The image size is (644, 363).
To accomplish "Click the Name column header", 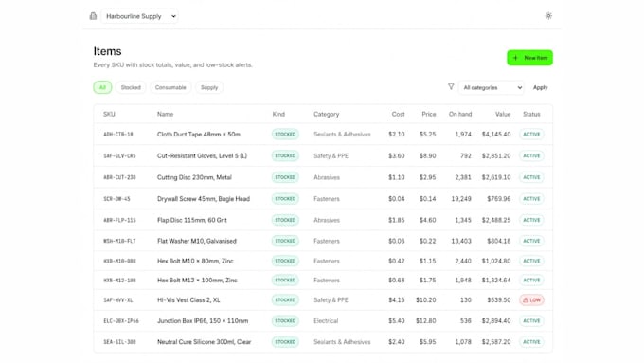I will point(165,114).
